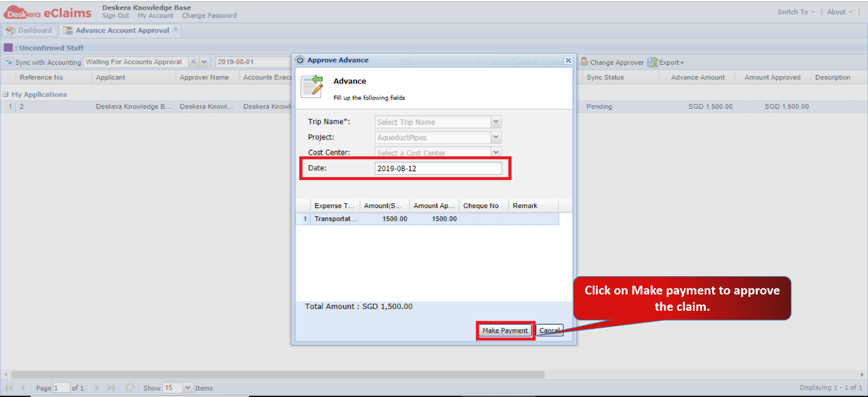Click the Change Approver user icon
This screenshot has width=868, height=397.
point(584,62)
